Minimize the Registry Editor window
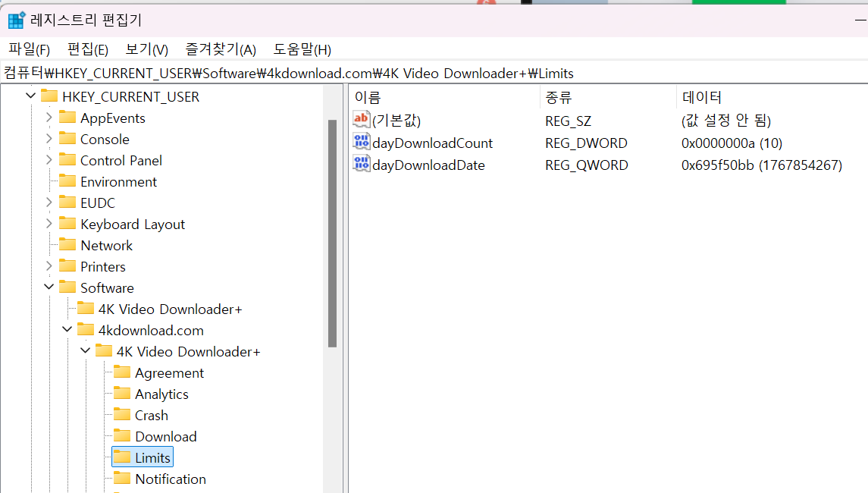868x493 pixels. 860,20
